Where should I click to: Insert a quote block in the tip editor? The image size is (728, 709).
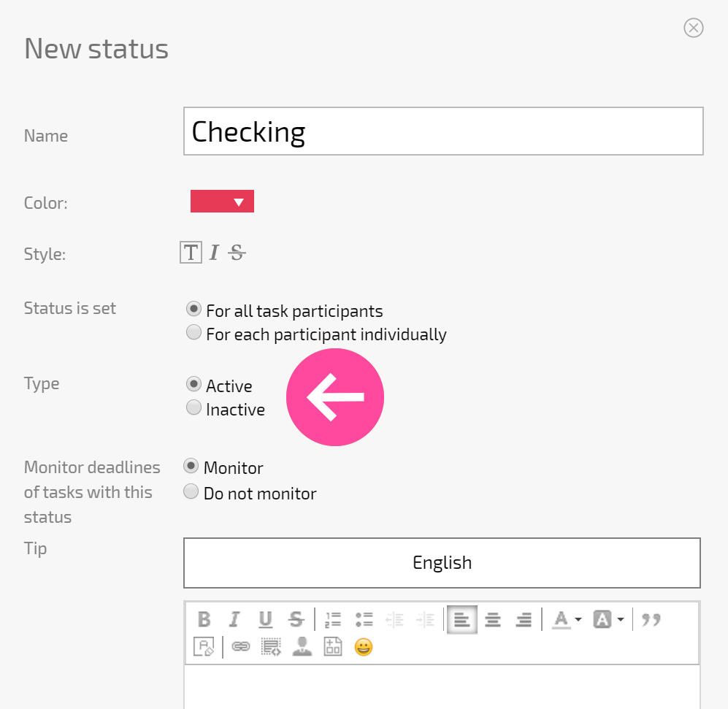click(651, 619)
